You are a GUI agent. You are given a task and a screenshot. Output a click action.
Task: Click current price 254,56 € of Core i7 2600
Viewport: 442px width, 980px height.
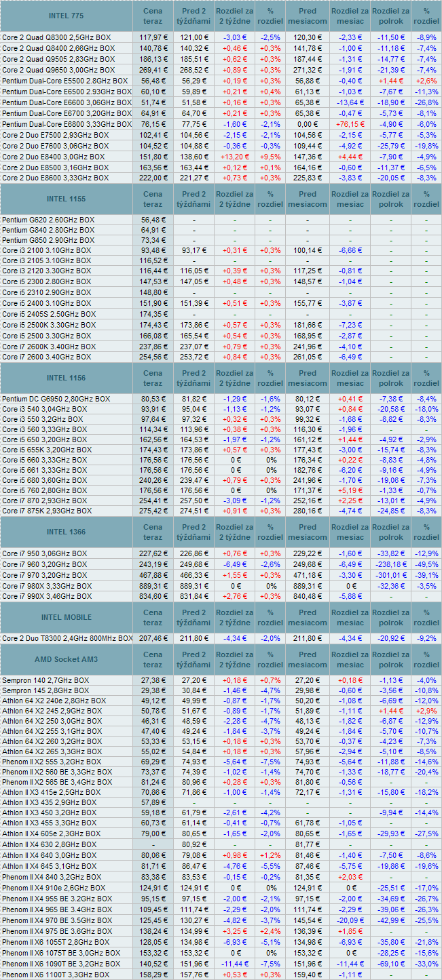pyautogui.click(x=153, y=357)
